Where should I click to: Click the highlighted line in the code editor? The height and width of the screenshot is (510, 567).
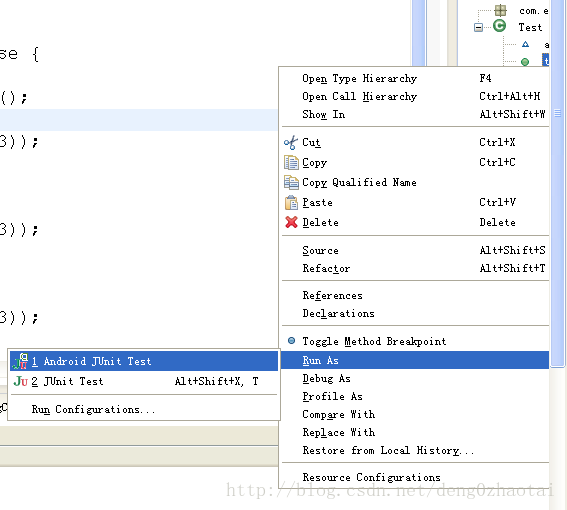(138, 120)
